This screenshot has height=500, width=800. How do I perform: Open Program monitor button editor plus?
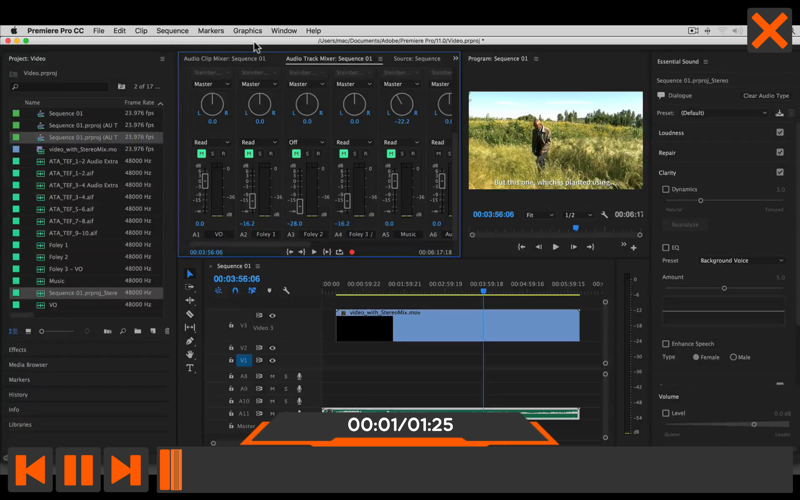coord(634,248)
